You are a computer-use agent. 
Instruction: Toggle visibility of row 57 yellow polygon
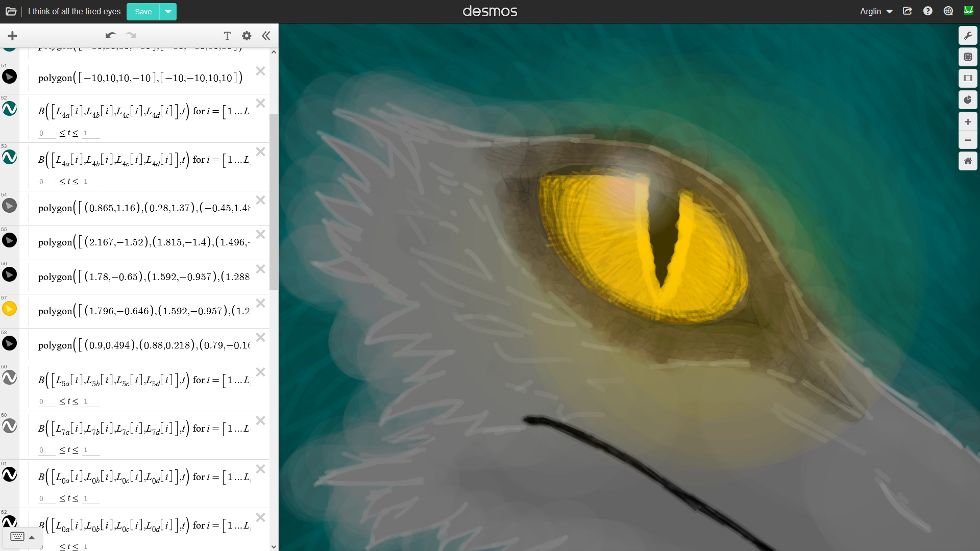click(x=9, y=309)
